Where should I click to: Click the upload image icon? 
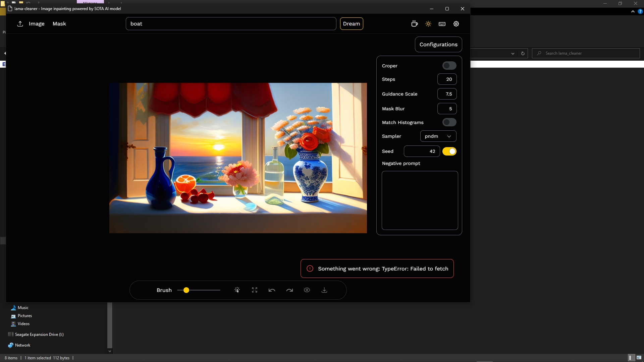pyautogui.click(x=20, y=24)
